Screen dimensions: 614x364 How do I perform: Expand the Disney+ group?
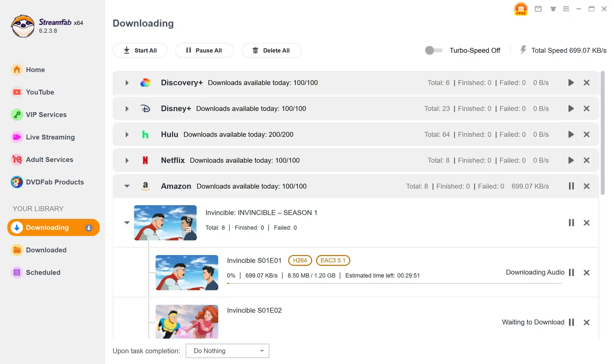[127, 109]
